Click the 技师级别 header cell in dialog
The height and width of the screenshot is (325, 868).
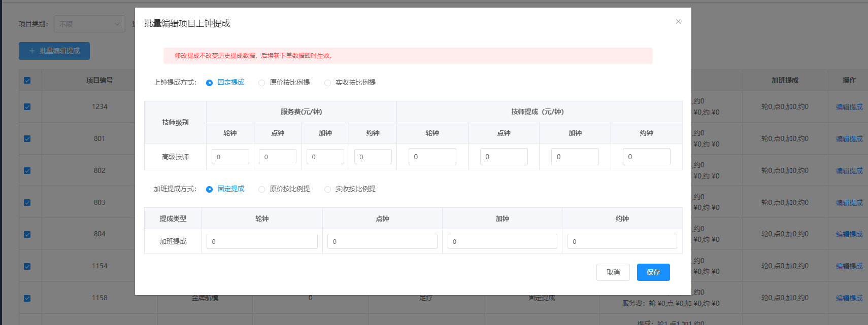pos(175,122)
